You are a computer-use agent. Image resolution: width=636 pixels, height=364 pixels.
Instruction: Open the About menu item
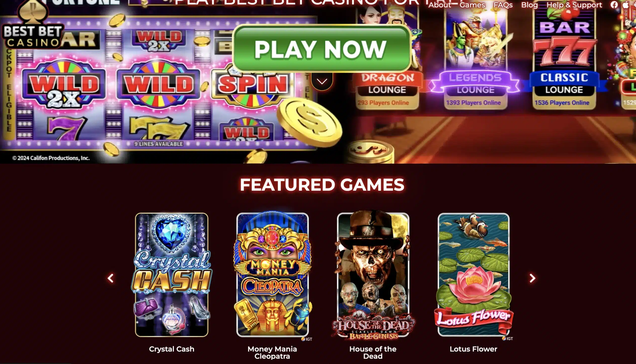tap(439, 5)
